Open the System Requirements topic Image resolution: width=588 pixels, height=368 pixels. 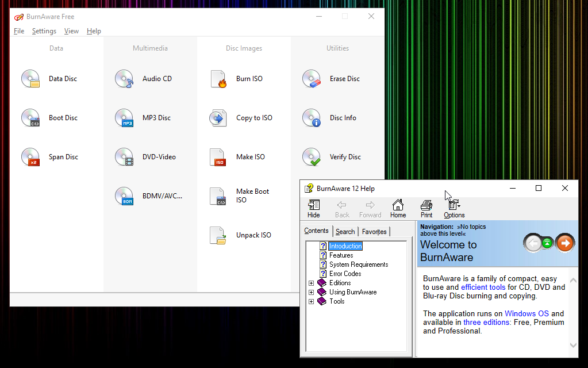coord(359,264)
